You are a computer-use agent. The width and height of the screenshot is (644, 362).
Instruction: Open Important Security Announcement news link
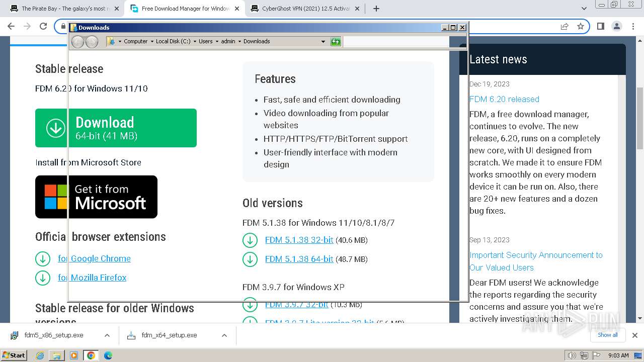click(536, 261)
